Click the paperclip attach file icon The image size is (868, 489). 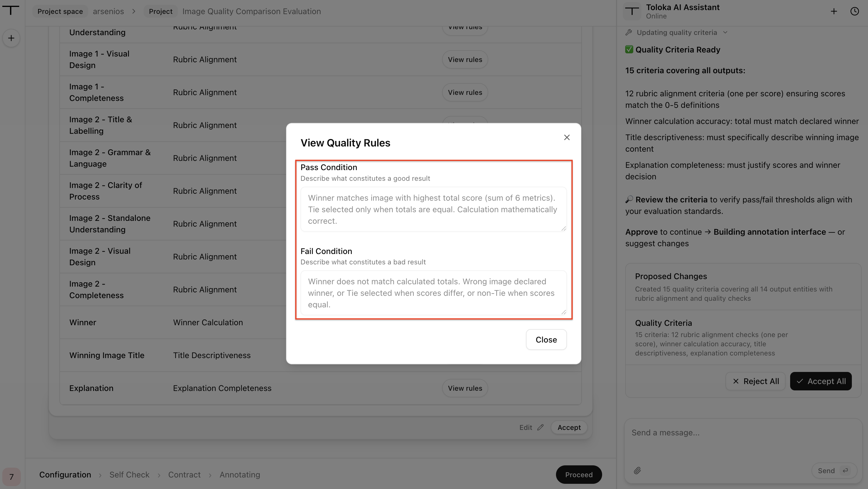pos(637,471)
